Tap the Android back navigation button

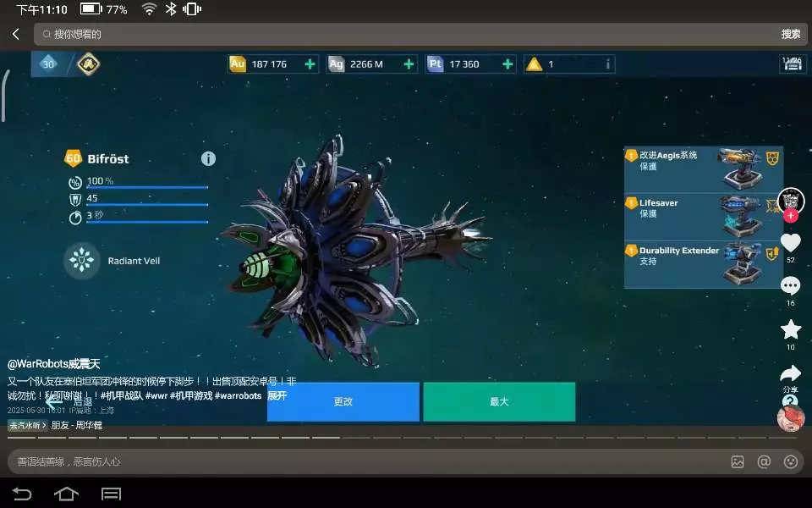[x=22, y=494]
